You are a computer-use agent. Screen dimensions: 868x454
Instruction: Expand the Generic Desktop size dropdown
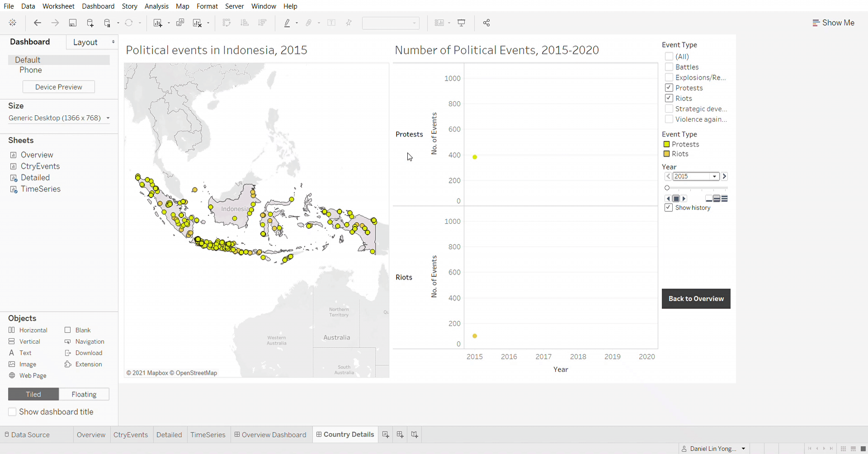point(108,118)
